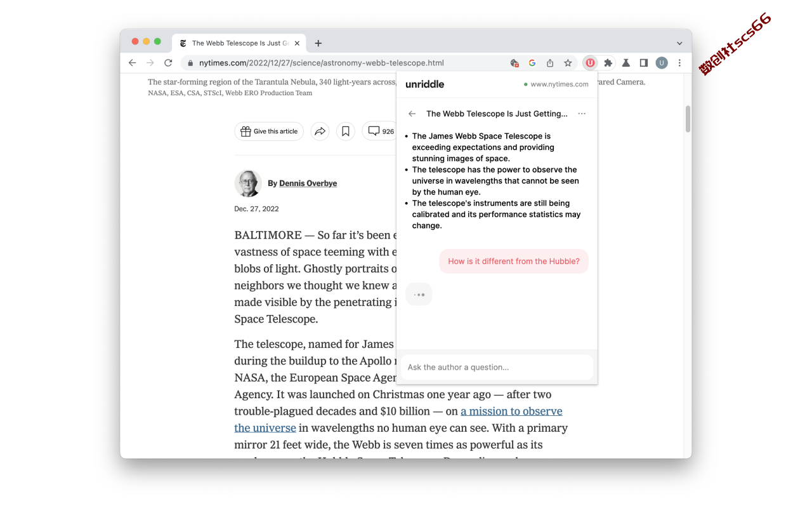Click the Google icon in address bar
The image size is (812, 508).
pyautogui.click(x=532, y=63)
